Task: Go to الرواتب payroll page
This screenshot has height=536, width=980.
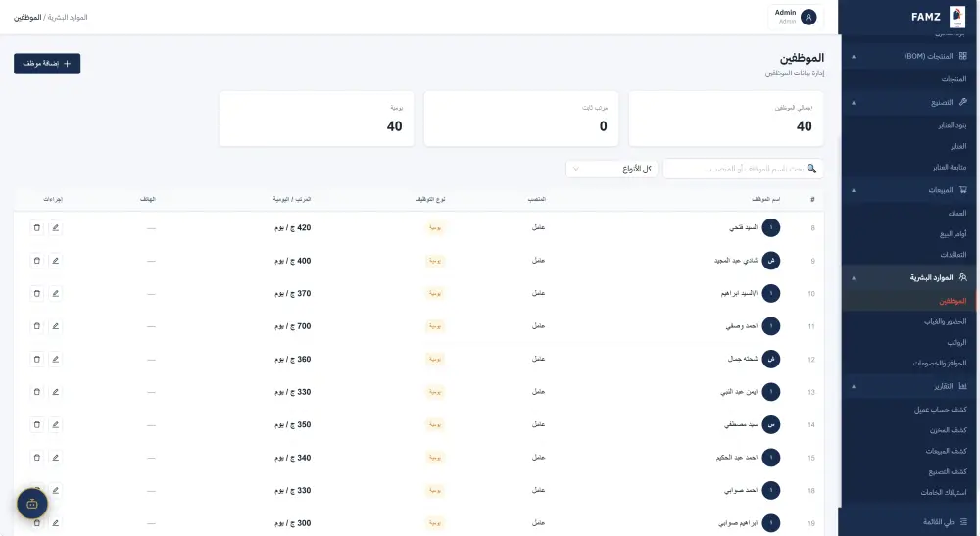Action: 956,342
